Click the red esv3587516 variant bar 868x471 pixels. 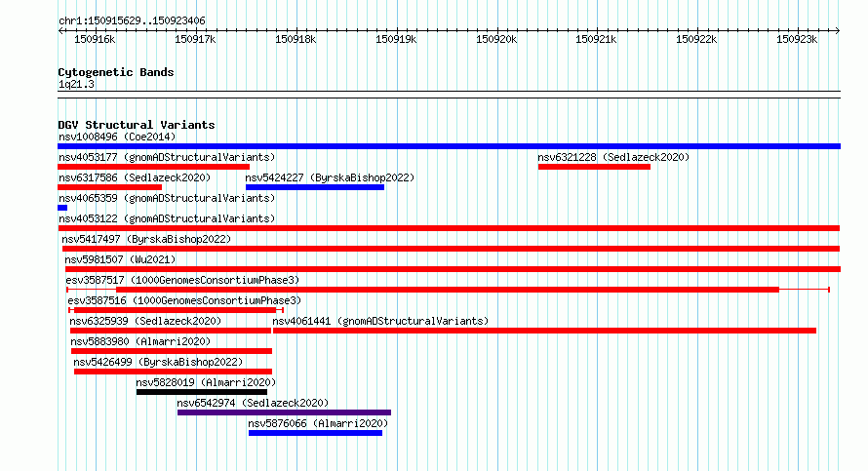coord(175,310)
